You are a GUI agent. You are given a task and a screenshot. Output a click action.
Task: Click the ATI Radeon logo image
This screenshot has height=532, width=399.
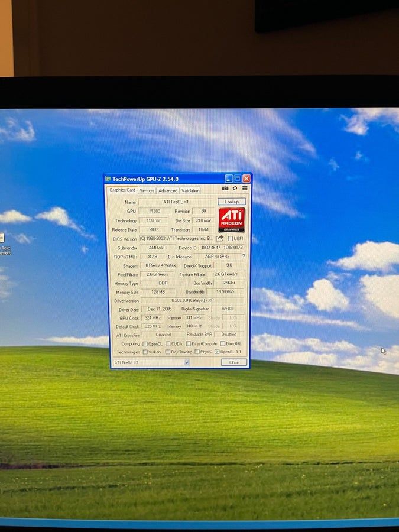coord(232,220)
